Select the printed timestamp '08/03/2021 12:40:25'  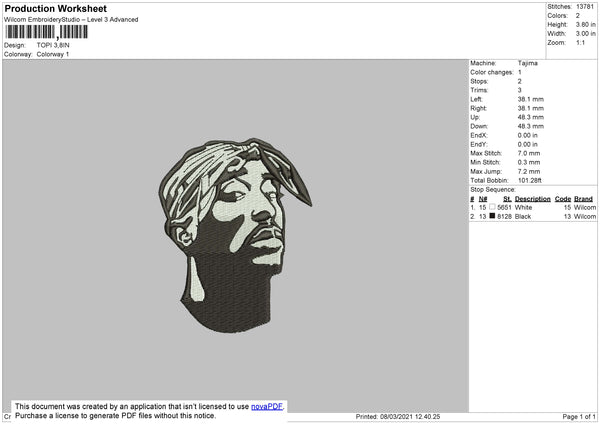[x=410, y=416]
